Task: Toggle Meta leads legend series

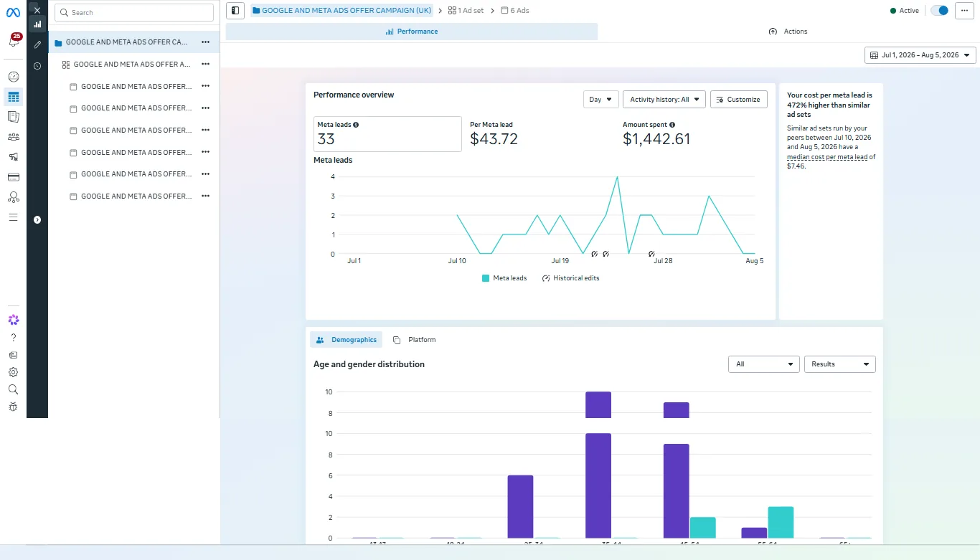Action: pos(504,278)
